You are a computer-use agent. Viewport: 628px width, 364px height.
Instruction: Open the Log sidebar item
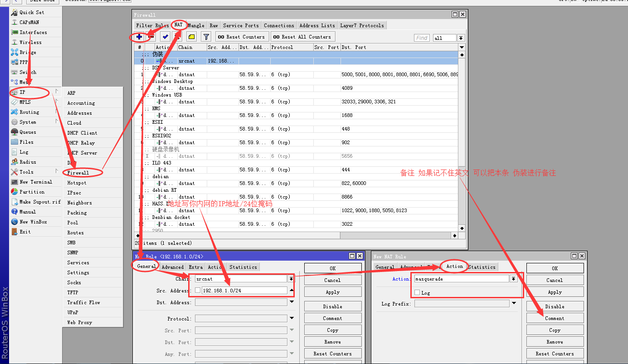point(24,152)
